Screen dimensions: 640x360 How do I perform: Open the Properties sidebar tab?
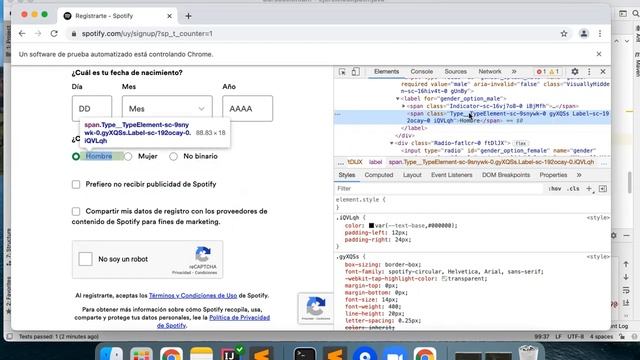coord(553,175)
